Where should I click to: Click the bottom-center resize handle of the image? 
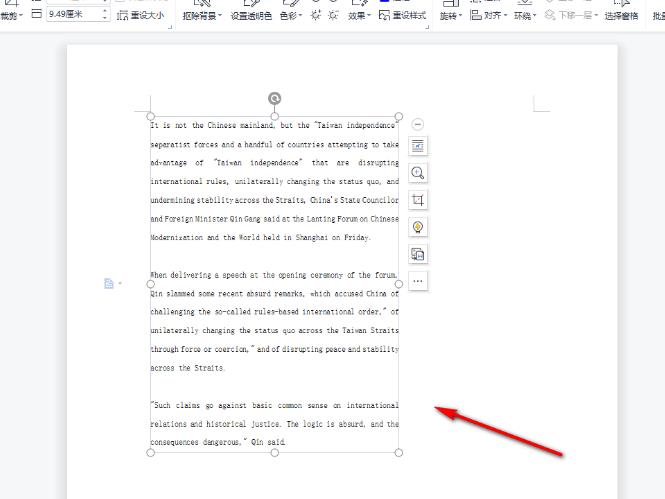pos(275,453)
